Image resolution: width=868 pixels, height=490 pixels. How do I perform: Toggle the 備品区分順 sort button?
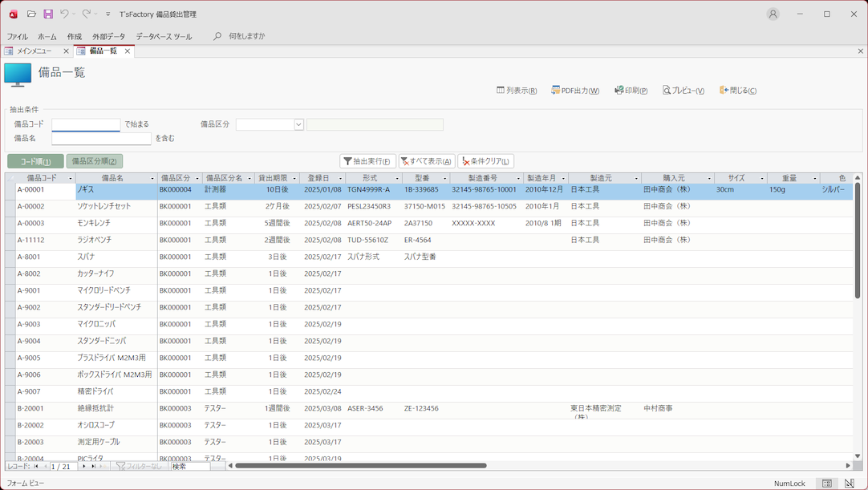[95, 161]
